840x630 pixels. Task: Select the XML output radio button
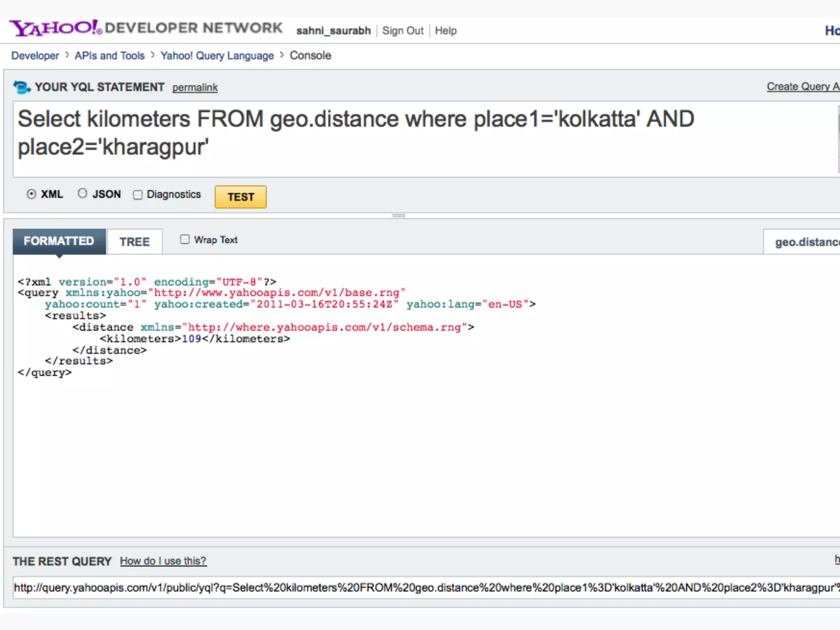tap(32, 194)
